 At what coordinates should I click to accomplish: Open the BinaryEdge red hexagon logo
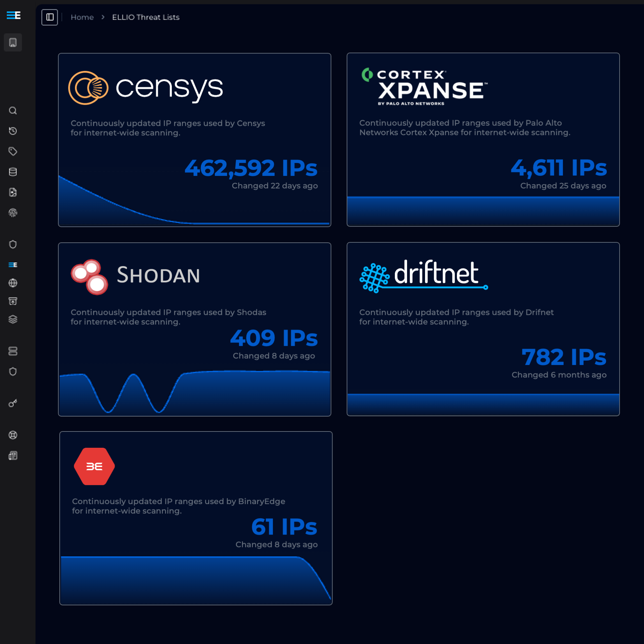point(94,466)
